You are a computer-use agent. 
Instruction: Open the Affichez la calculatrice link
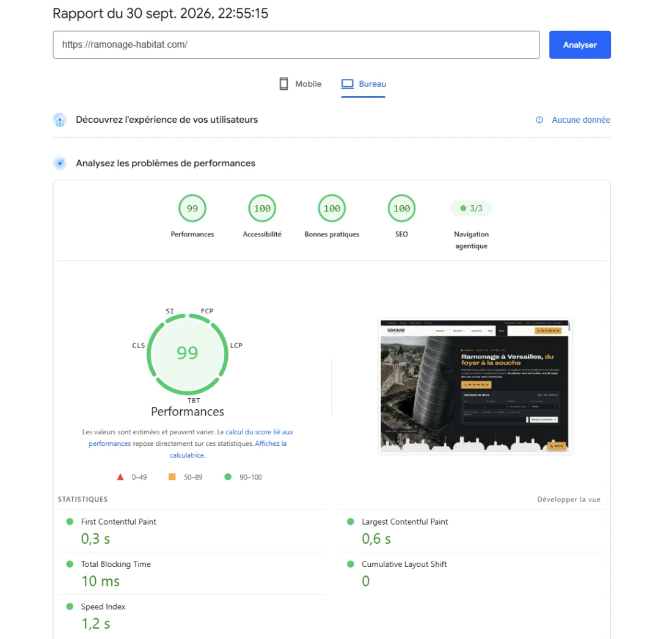[x=271, y=444]
